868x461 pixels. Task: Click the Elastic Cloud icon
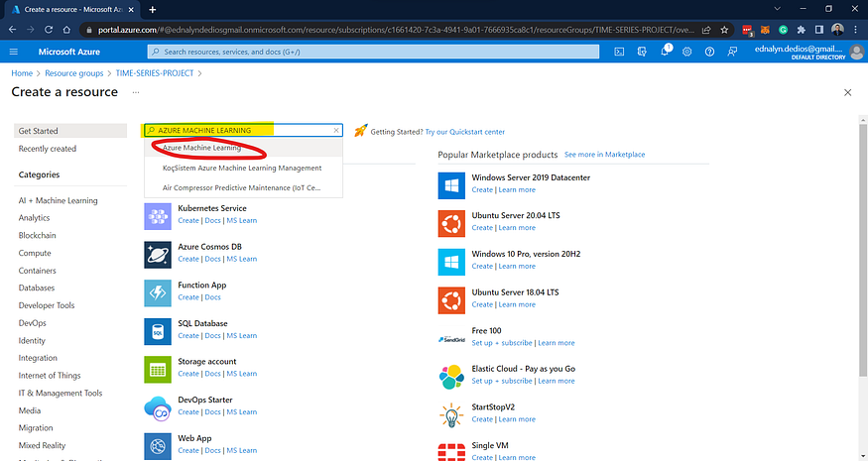451,377
